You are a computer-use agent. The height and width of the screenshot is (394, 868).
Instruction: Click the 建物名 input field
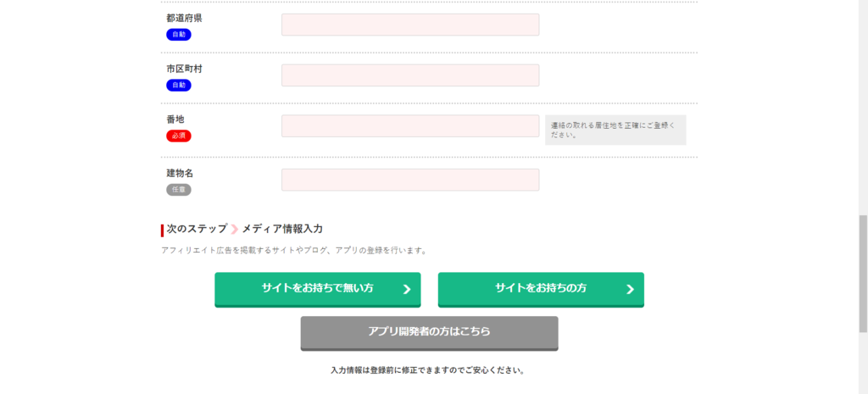pyautogui.click(x=410, y=180)
